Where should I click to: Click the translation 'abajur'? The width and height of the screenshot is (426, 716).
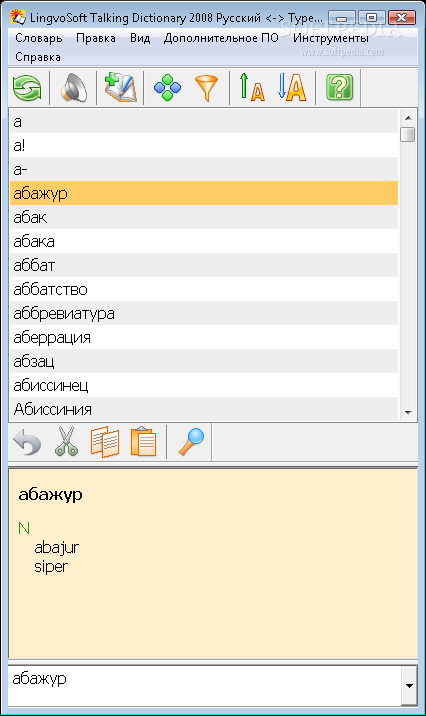pyautogui.click(x=57, y=548)
